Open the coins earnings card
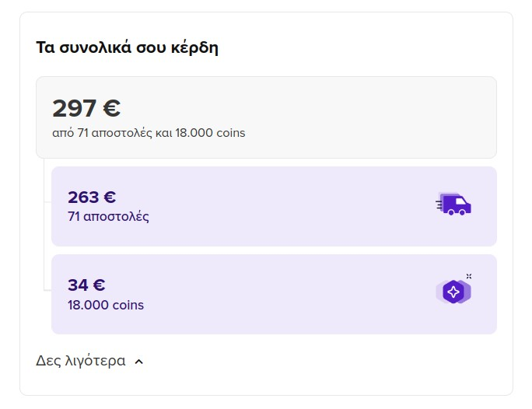Image resolution: width=532 pixels, height=409 pixels. (x=274, y=294)
